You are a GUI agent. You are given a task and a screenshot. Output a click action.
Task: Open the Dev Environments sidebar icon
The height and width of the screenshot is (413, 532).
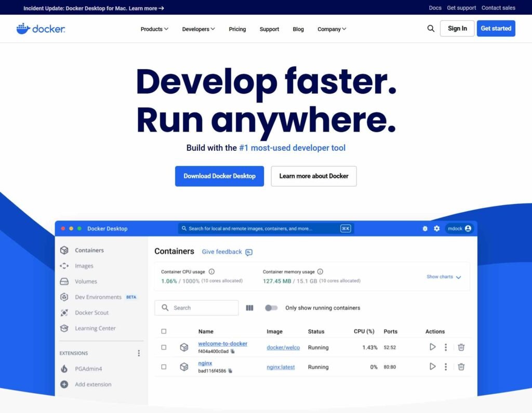[x=64, y=297]
